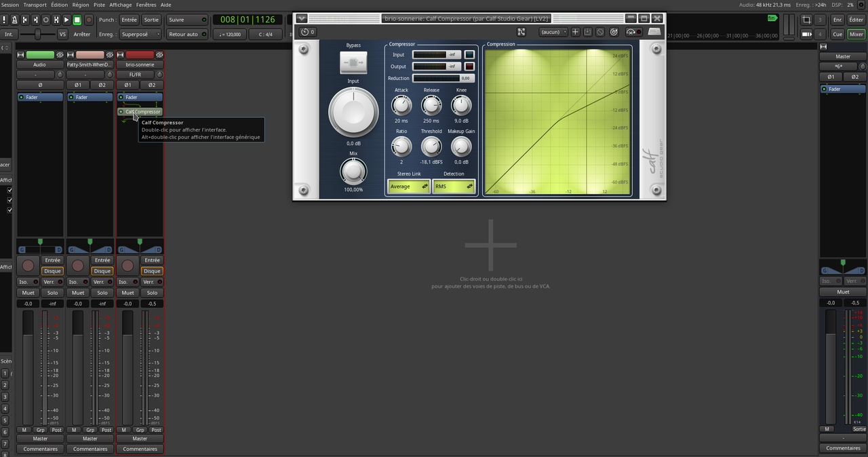868x457 pixels.
Task: Invert phase Ø1 on brio-sonnerie strip
Action: (127, 85)
